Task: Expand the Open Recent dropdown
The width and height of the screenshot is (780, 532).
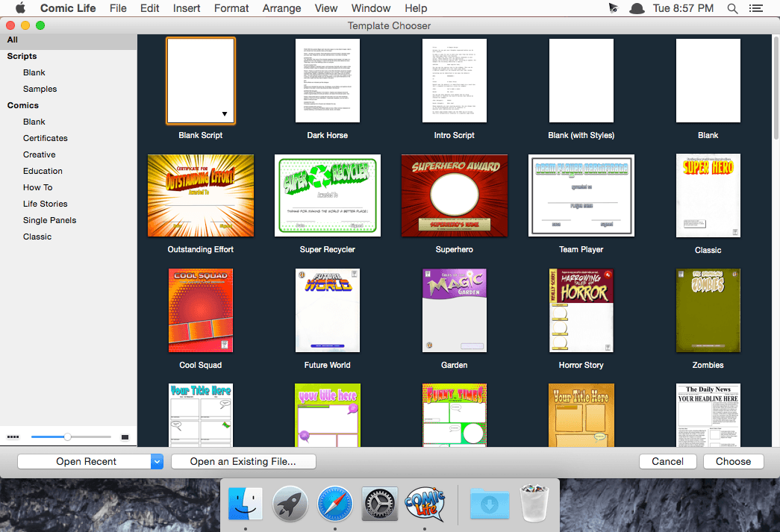Action: click(157, 462)
